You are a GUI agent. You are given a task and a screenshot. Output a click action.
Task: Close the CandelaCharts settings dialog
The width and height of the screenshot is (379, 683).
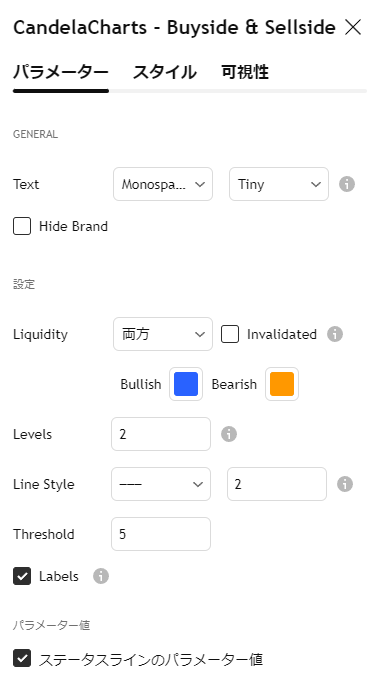(352, 27)
